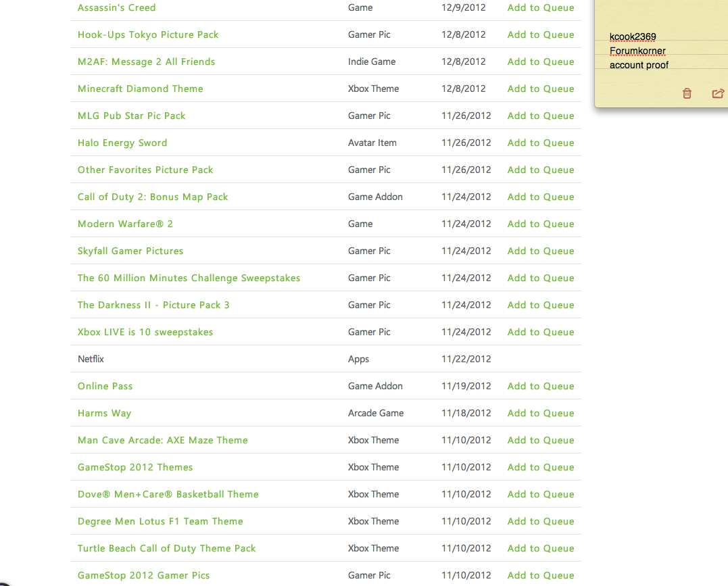The height and width of the screenshot is (586, 728).
Task: Add Turtle Beach Call of Duty Theme to queue
Action: click(541, 548)
